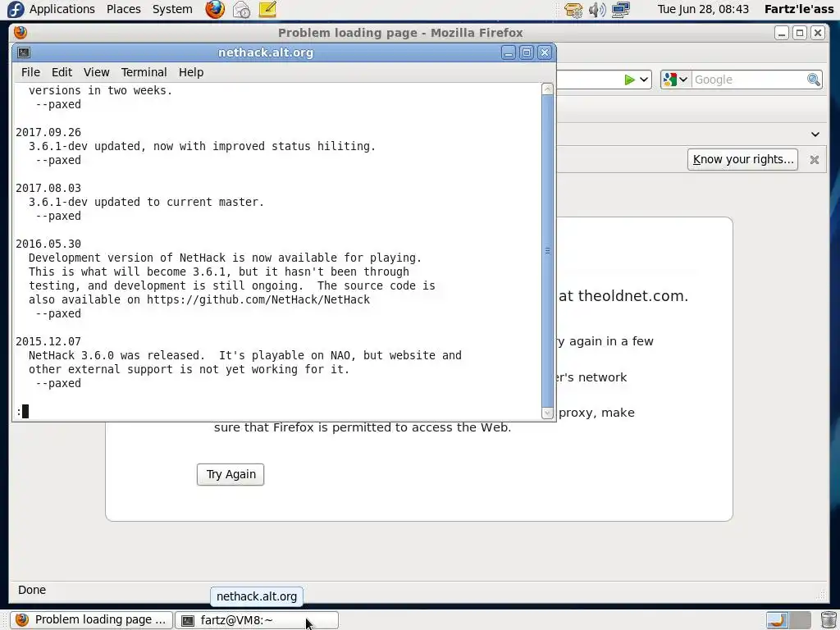Open the Terminal menu in the terminal window
The width and height of the screenshot is (840, 630).
point(144,72)
